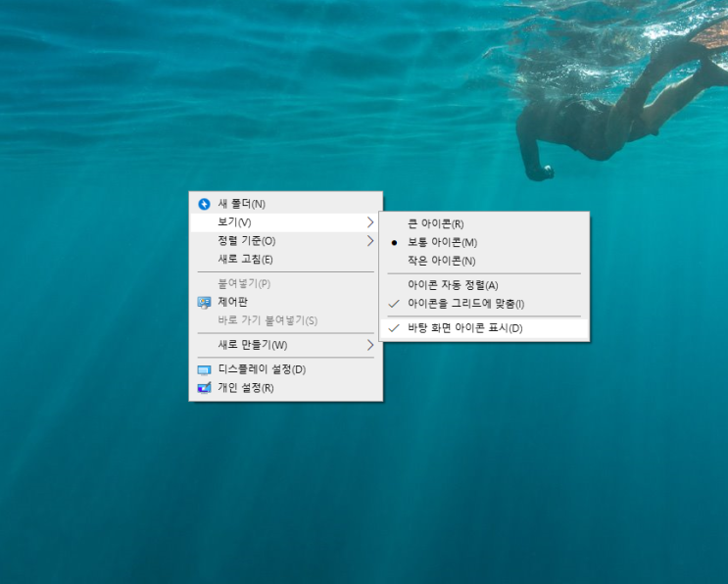Click the blue icon beside 새 폴더(N)

[204, 204]
